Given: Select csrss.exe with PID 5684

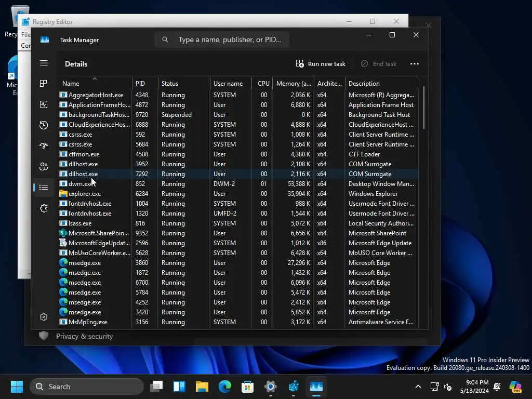Looking at the screenshot, I should pos(238,144).
